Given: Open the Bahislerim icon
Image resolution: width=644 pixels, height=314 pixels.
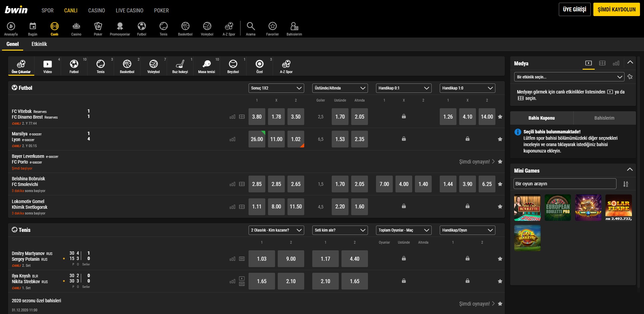Looking at the screenshot, I should point(294,29).
